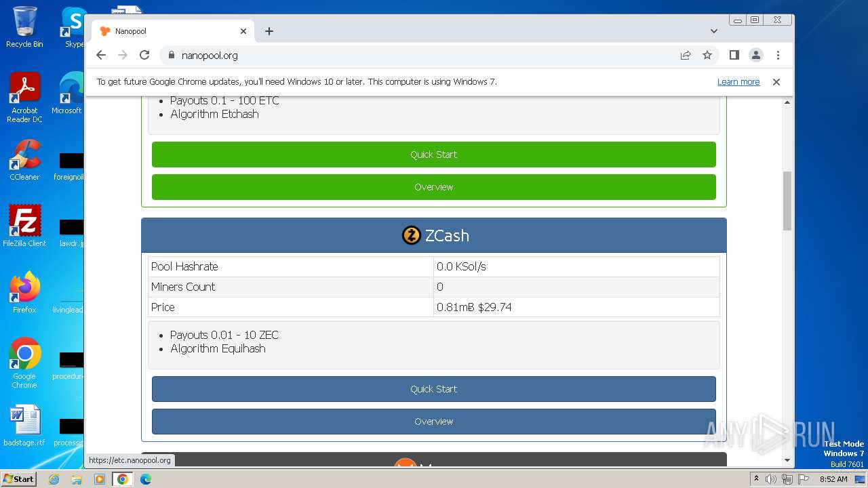868x488 pixels.
Task: Select the Miners Count label
Action: pos(183,287)
